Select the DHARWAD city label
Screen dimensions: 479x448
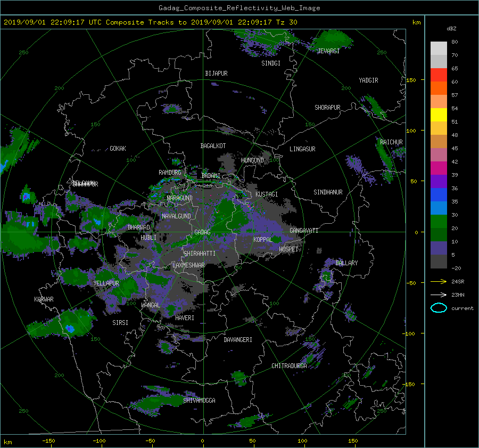(x=139, y=227)
